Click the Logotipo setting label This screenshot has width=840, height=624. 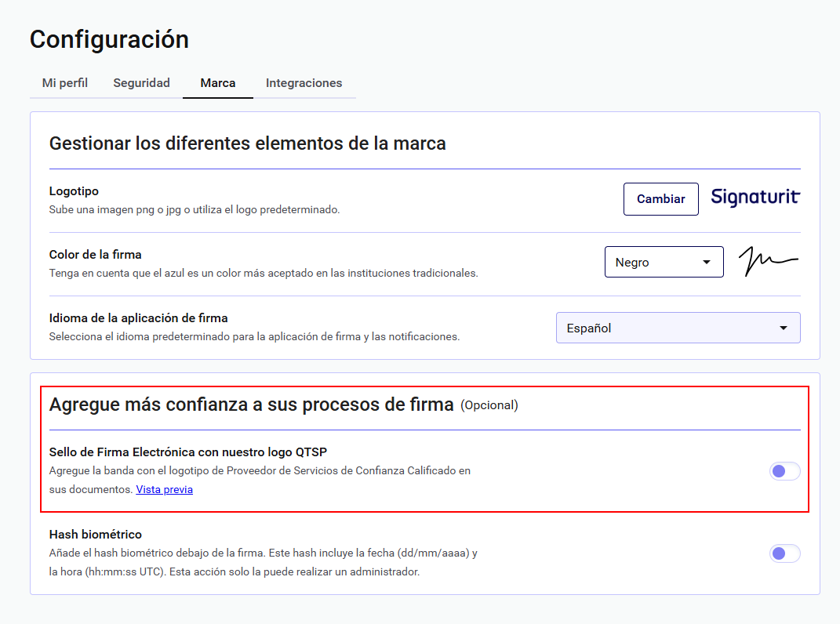pyautogui.click(x=74, y=191)
